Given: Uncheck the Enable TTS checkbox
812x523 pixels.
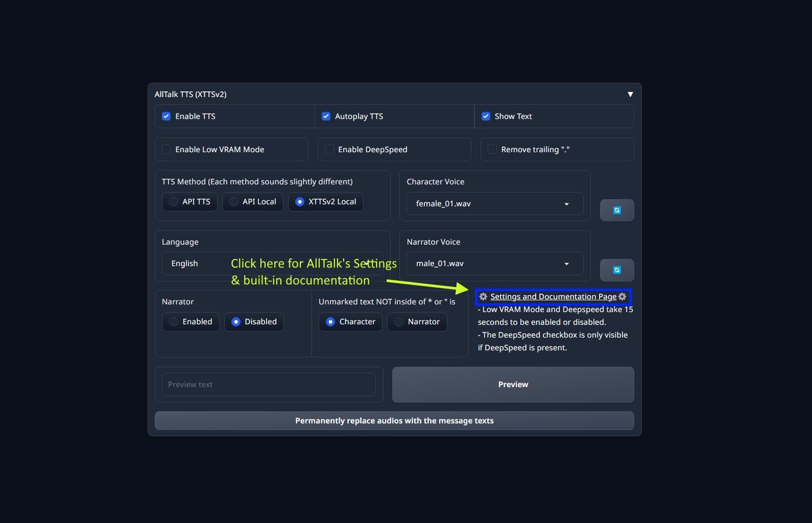Looking at the screenshot, I should pyautogui.click(x=166, y=116).
